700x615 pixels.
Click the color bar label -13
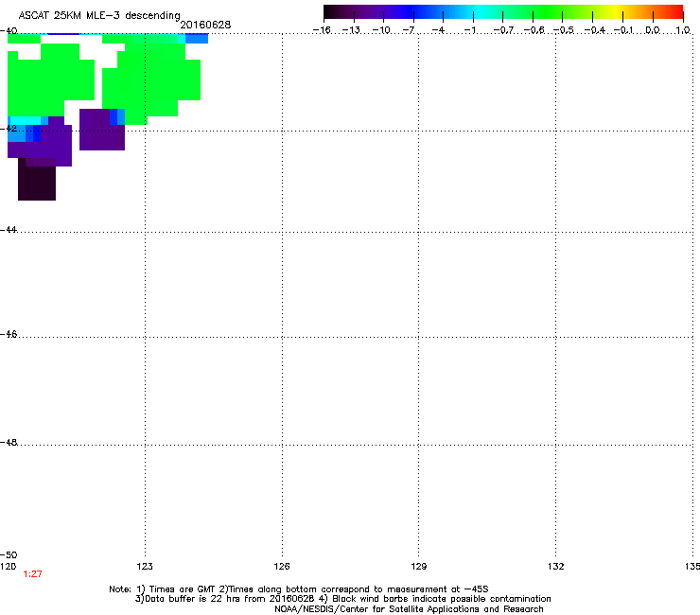point(351,30)
